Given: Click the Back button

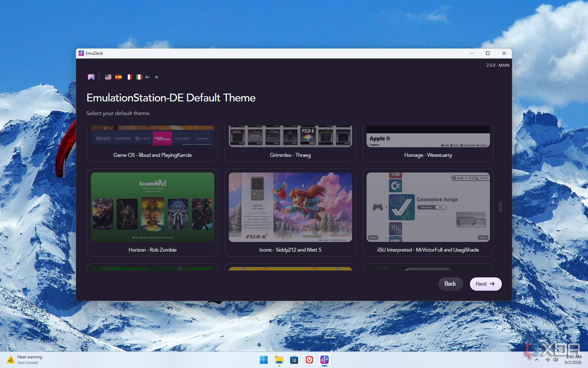Looking at the screenshot, I should coord(450,284).
